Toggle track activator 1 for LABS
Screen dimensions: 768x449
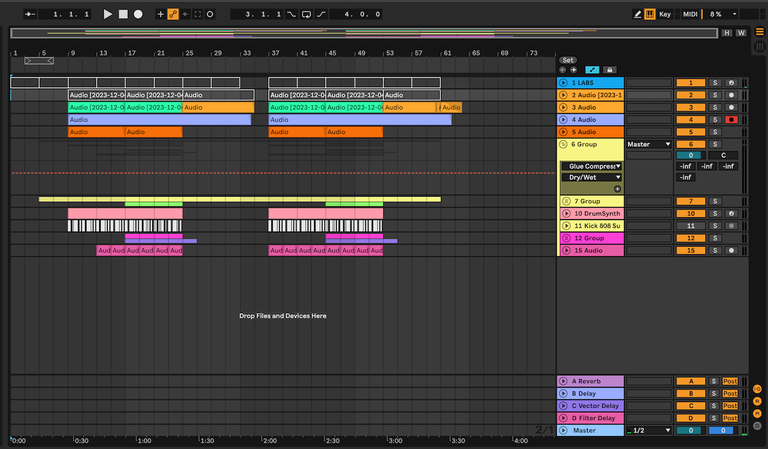tap(691, 83)
